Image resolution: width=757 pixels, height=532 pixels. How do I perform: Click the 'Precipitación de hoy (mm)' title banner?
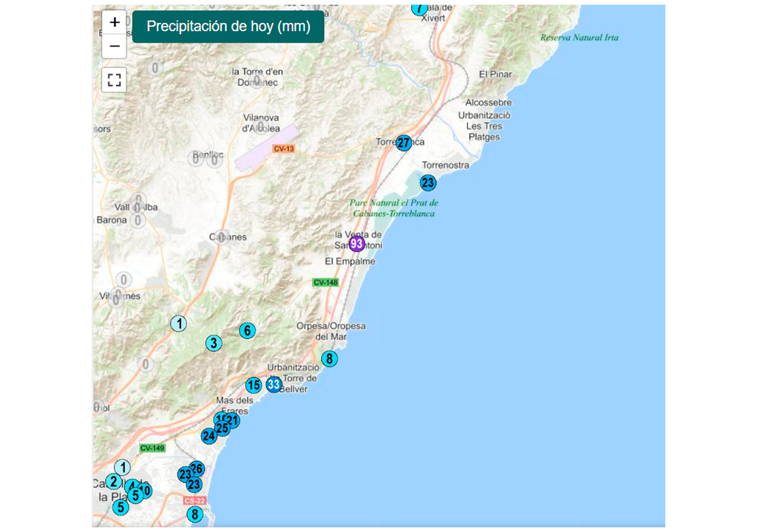pyautogui.click(x=228, y=26)
